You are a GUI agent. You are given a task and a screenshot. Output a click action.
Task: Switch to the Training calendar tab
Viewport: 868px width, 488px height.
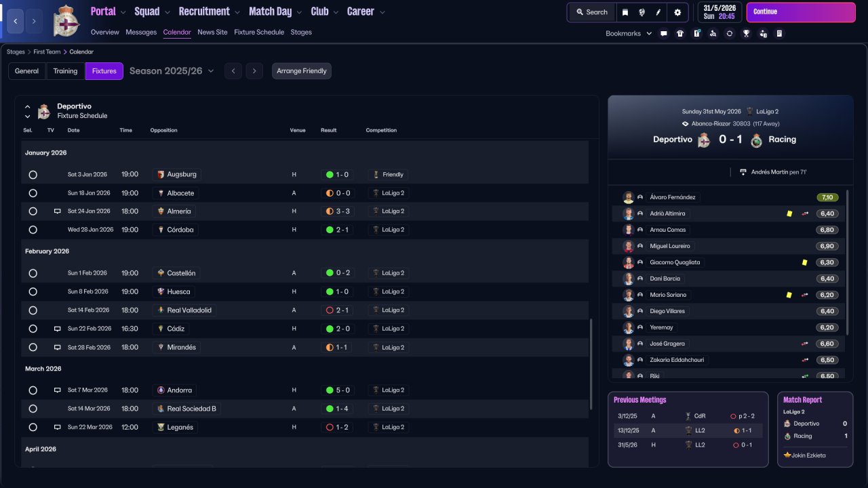point(66,71)
